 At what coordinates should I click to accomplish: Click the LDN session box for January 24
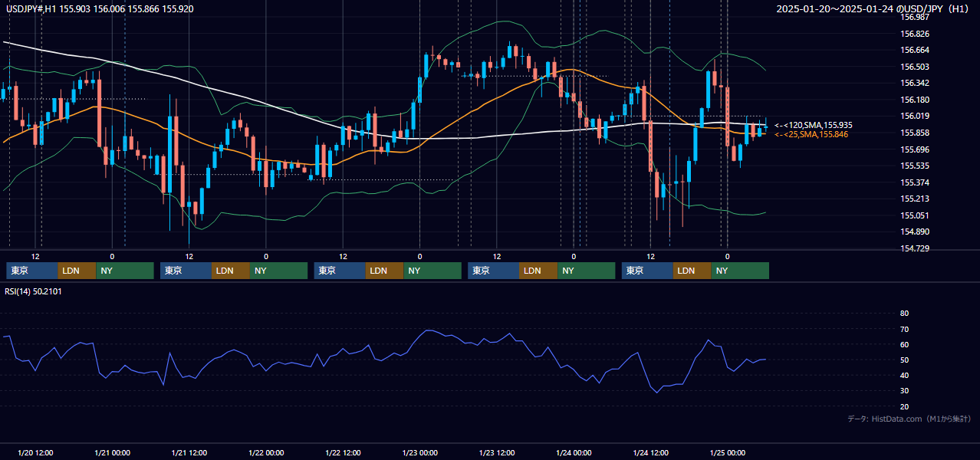point(692,271)
